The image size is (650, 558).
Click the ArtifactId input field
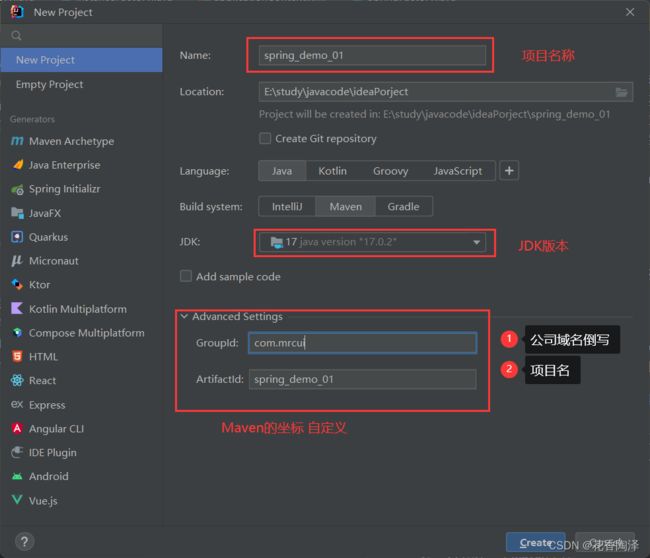[362, 379]
